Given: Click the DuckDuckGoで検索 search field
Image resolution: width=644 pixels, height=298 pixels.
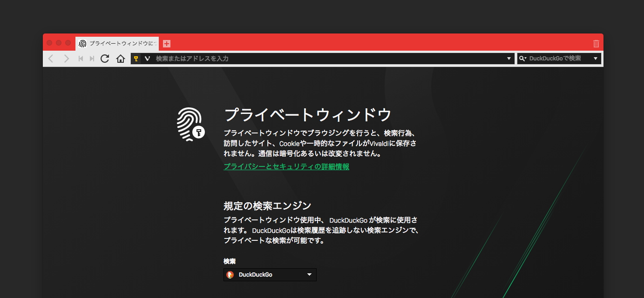Looking at the screenshot, I should point(559,59).
